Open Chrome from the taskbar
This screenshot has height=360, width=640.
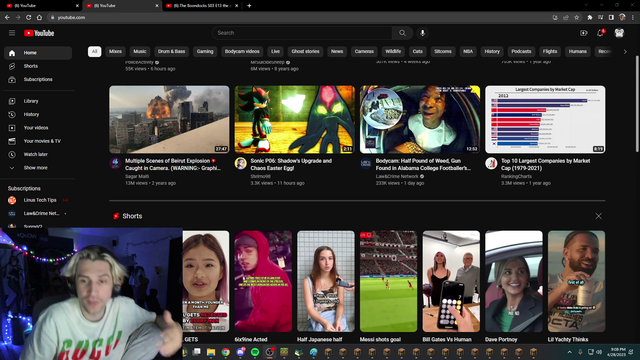click(225, 352)
